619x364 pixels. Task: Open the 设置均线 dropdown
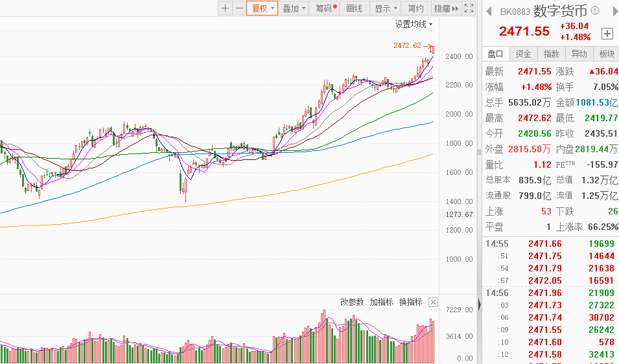click(414, 24)
